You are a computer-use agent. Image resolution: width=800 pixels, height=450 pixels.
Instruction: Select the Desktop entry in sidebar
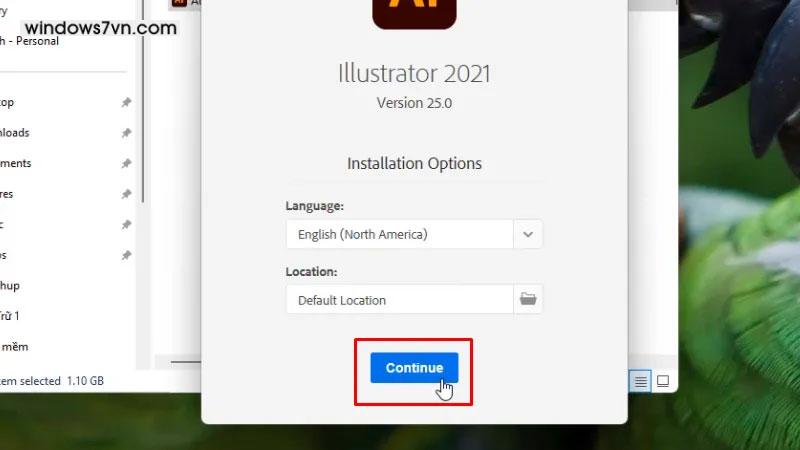7,102
